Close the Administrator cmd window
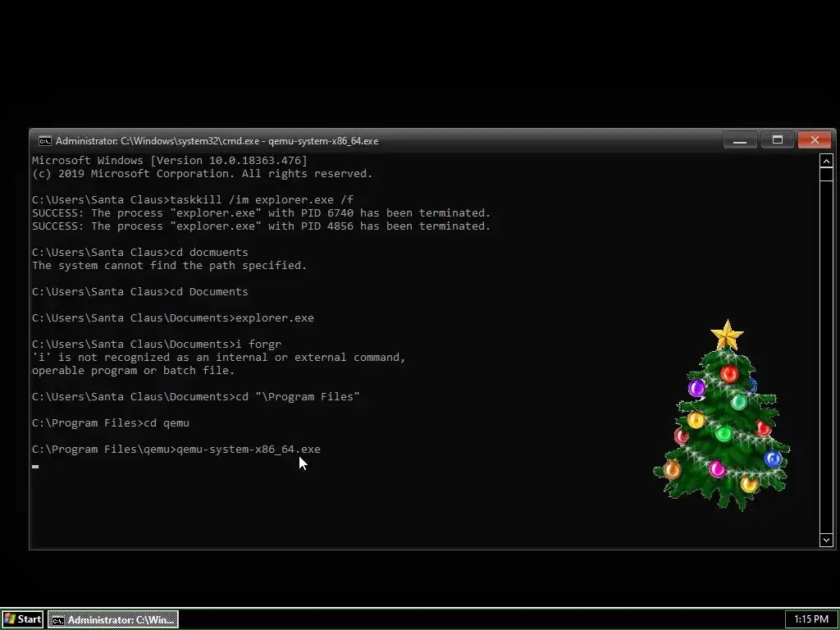 pos(815,140)
